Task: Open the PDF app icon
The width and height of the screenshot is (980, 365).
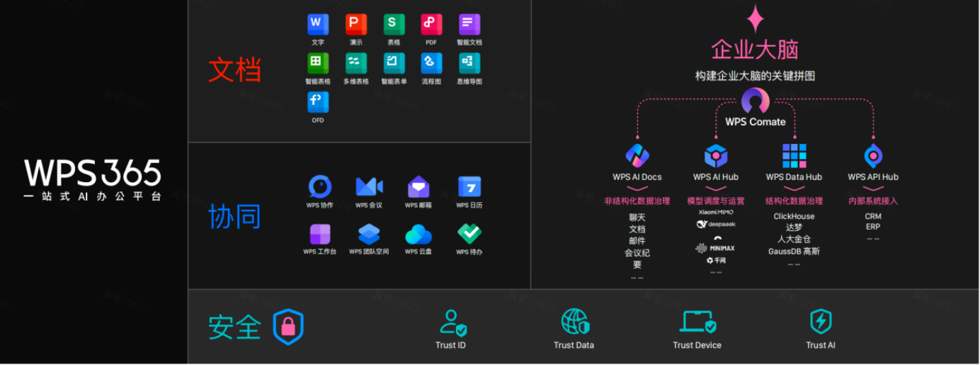Action: pyautogui.click(x=431, y=24)
